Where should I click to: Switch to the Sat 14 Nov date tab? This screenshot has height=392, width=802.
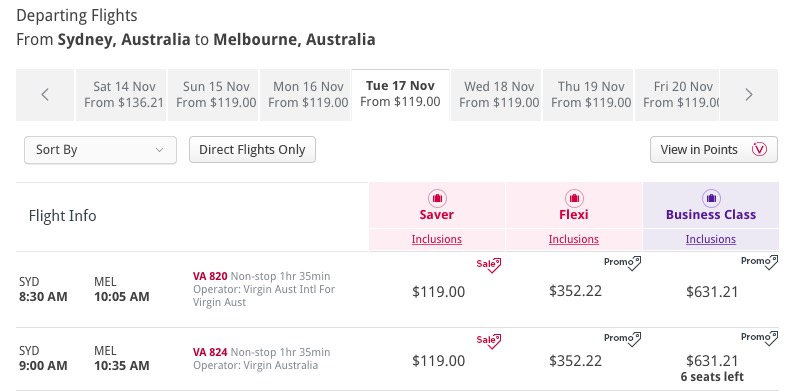[x=124, y=95]
